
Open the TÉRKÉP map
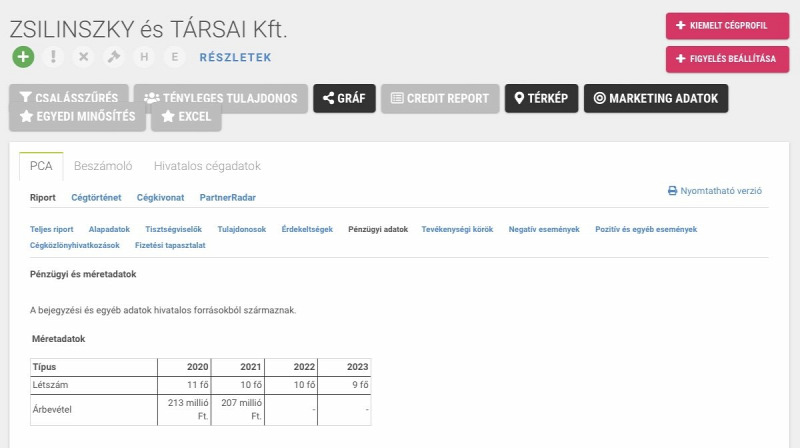click(541, 98)
